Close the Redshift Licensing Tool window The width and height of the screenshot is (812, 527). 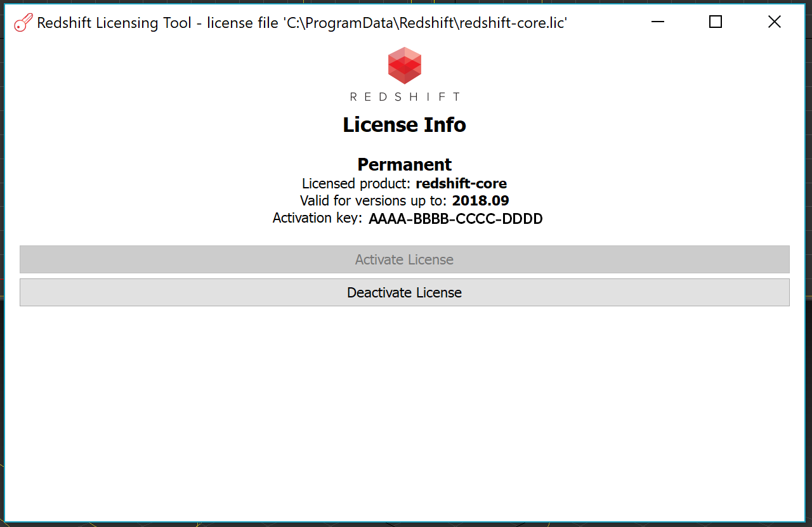(774, 22)
